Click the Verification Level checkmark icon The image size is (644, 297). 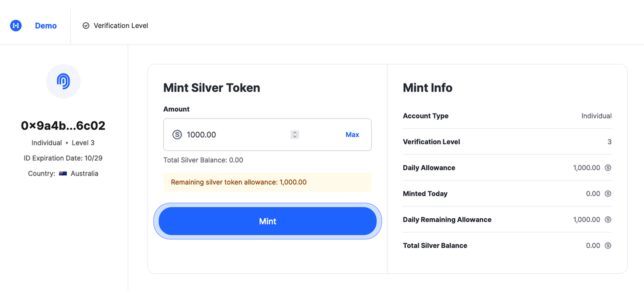click(x=86, y=26)
